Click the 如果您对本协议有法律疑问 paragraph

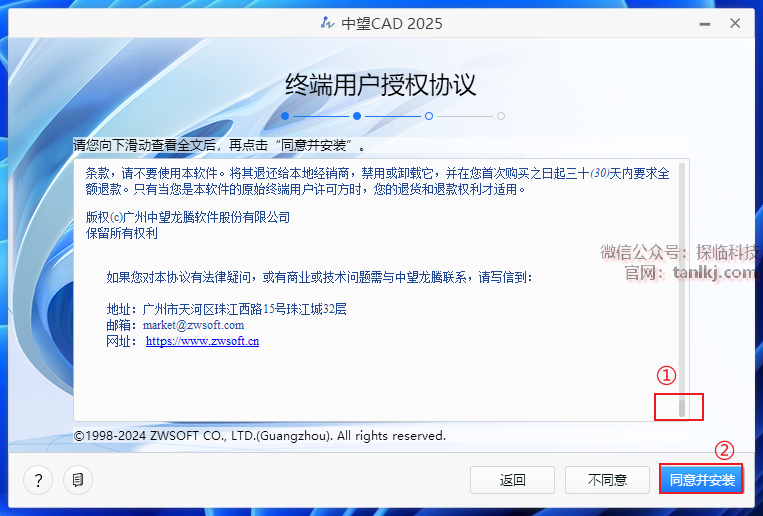pos(319,277)
